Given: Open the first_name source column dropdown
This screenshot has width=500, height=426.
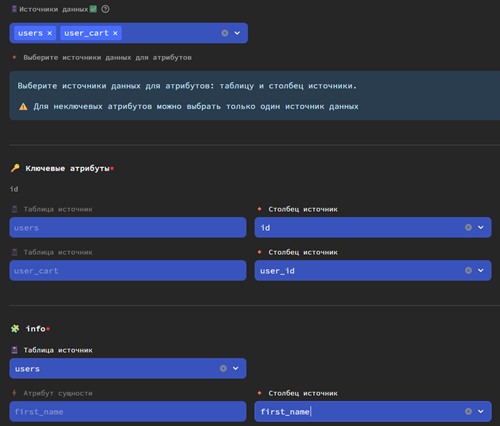Looking at the screenshot, I should (x=481, y=411).
